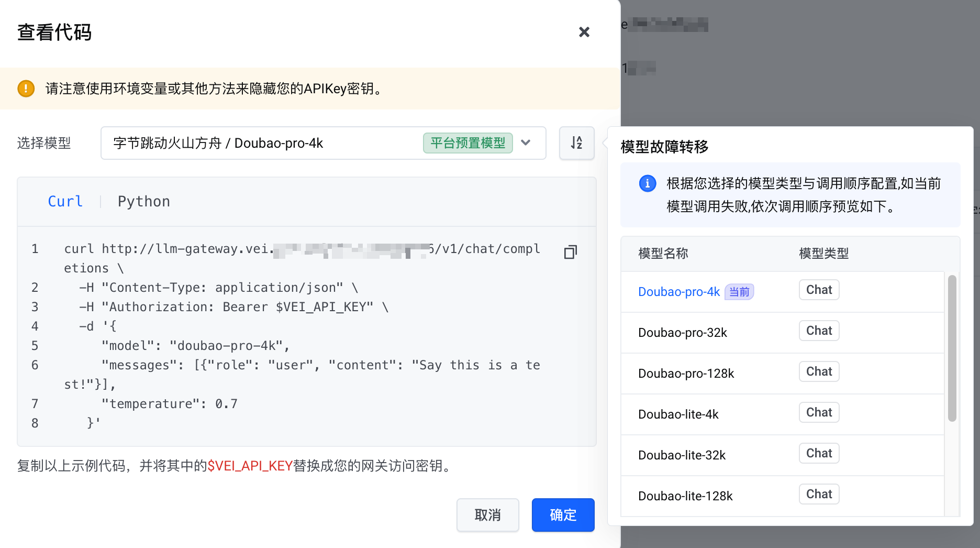Click Doubao-pro-32k model name

[x=683, y=333]
